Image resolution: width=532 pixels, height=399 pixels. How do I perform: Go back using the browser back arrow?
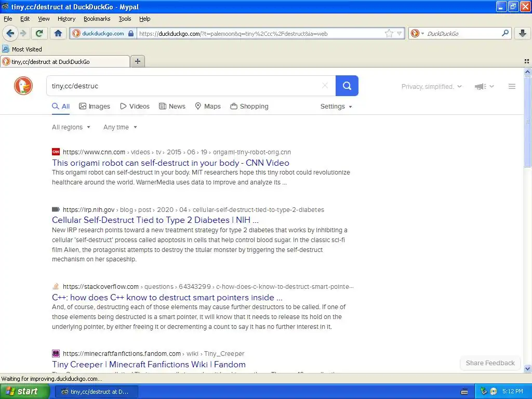pyautogui.click(x=10, y=33)
